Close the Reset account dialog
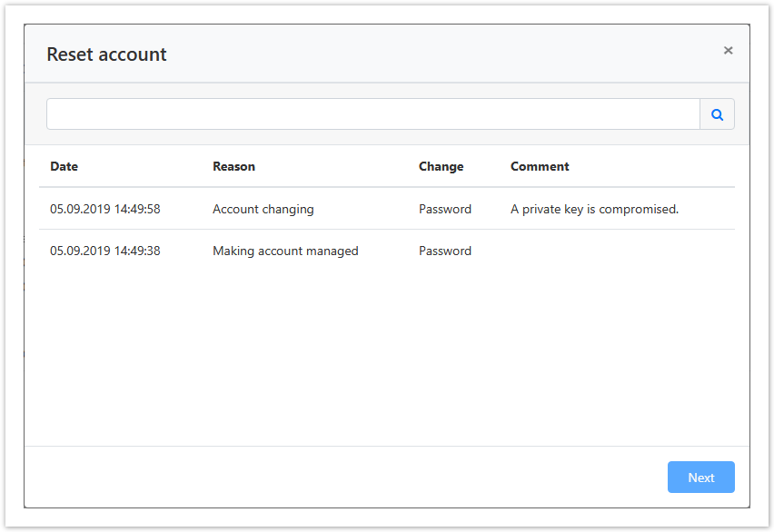Image resolution: width=774 pixels, height=532 pixels. (x=728, y=51)
